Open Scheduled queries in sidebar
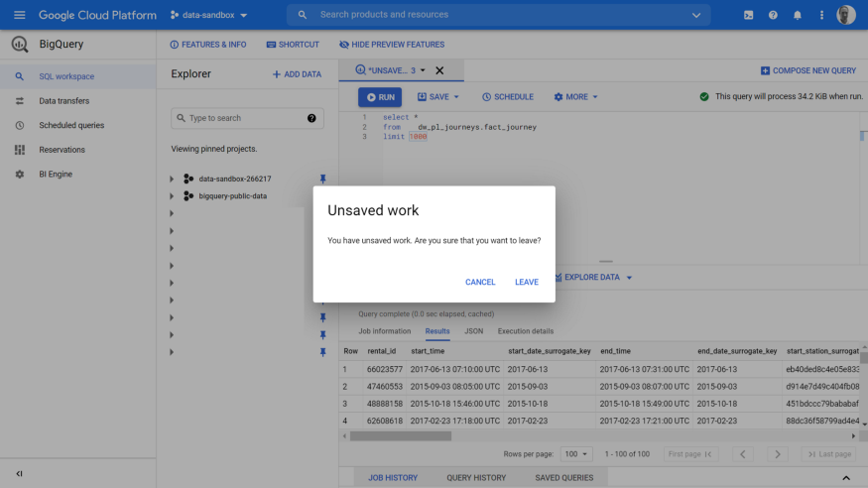Image resolution: width=868 pixels, height=488 pixels. [x=78, y=125]
